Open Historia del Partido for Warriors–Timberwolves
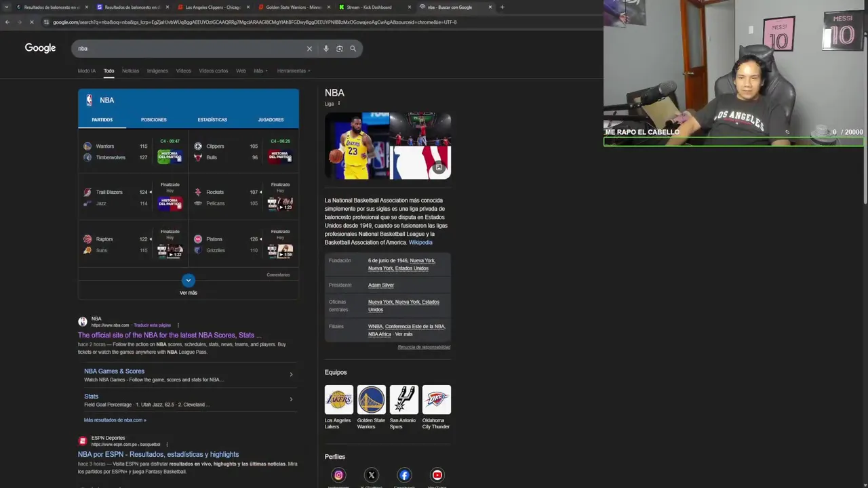The image size is (868, 488). pyautogui.click(x=170, y=157)
